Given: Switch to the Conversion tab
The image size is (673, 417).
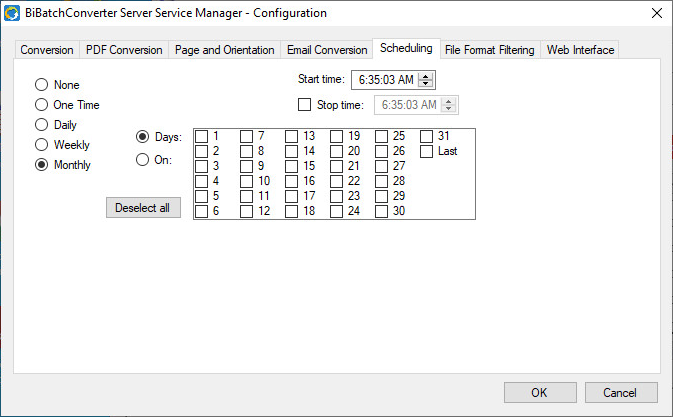Looking at the screenshot, I should (47, 50).
